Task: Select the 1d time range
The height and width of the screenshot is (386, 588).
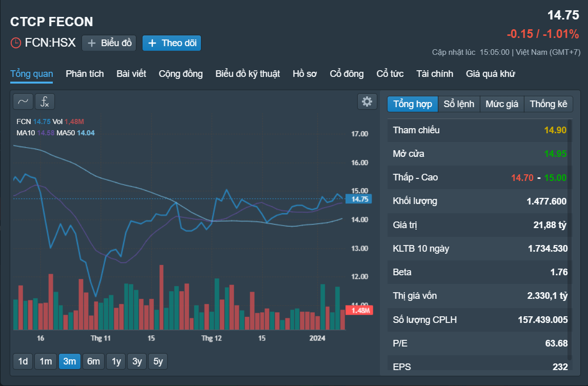Action: click(x=23, y=361)
